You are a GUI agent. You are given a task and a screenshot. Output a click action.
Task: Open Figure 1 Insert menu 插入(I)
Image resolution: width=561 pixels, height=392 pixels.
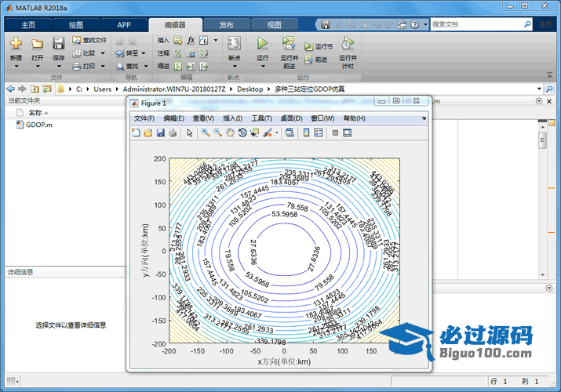pyautogui.click(x=232, y=118)
